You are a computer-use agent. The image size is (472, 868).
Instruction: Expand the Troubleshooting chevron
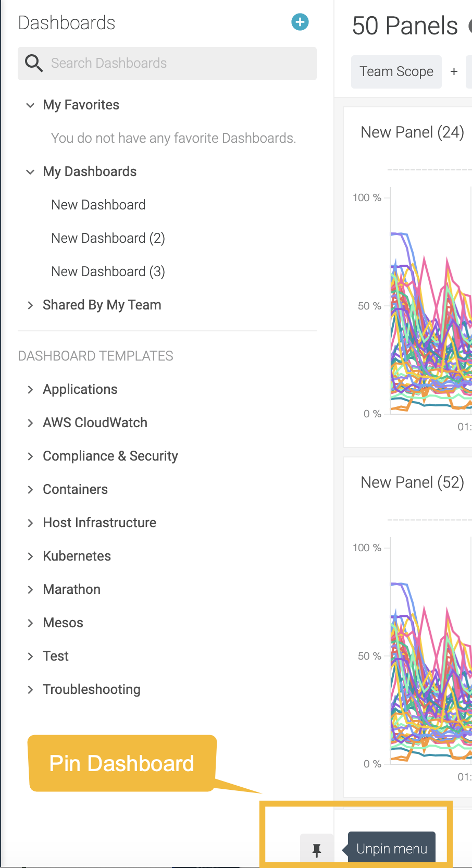[x=30, y=690]
